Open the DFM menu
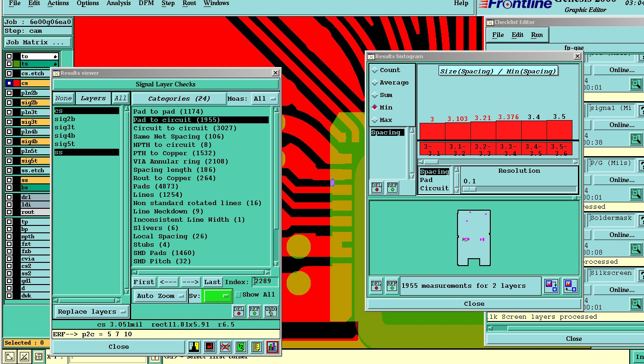The height and width of the screenshot is (364, 644). tap(146, 3)
